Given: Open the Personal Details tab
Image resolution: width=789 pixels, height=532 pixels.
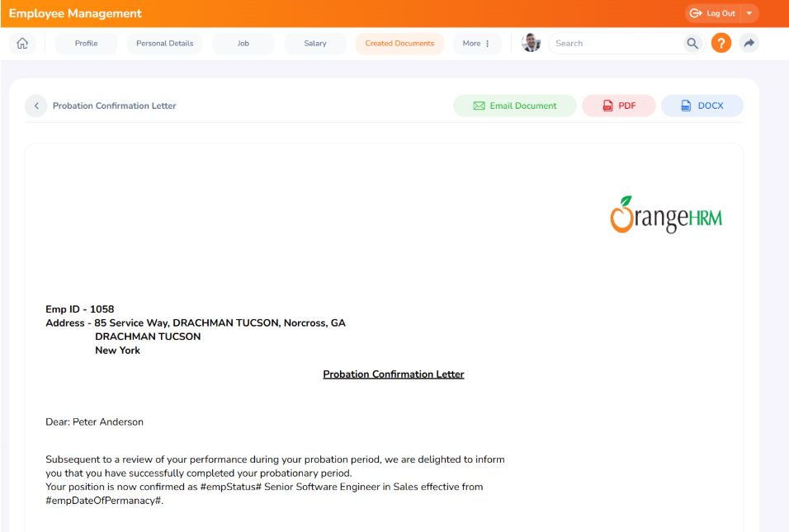Looking at the screenshot, I should [x=164, y=44].
